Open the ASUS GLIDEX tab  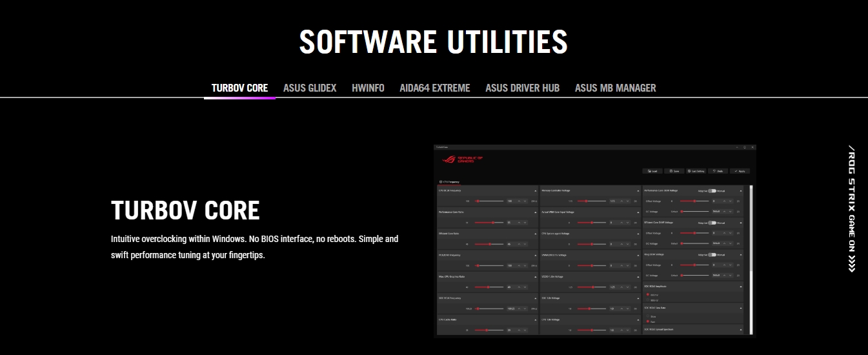click(310, 88)
